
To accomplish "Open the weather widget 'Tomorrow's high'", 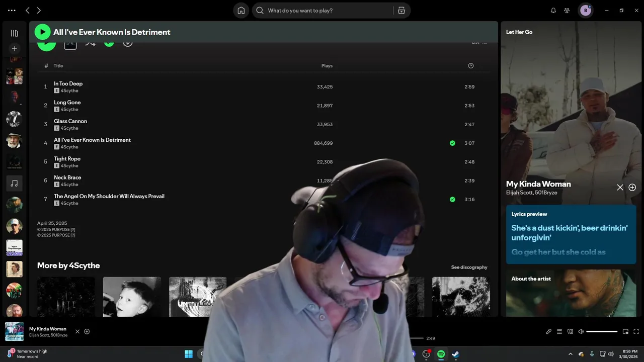I will pyautogui.click(x=28, y=354).
